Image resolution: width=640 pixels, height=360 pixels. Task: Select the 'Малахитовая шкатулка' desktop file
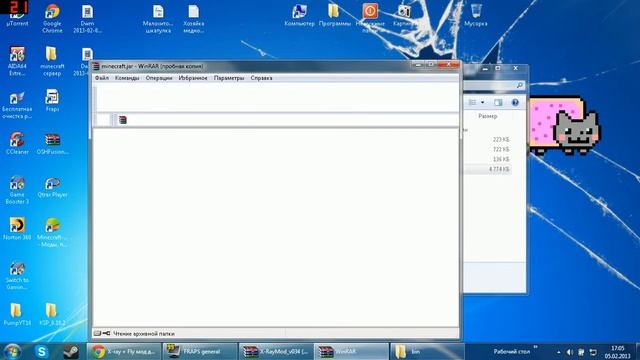(158, 19)
